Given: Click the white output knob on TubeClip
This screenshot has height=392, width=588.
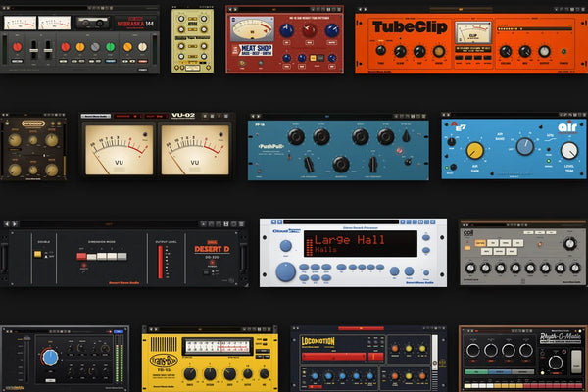Looking at the screenshot, I should coord(544,51).
